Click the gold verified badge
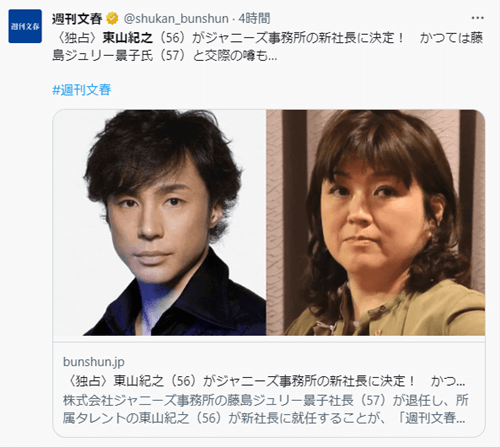 [x=112, y=19]
